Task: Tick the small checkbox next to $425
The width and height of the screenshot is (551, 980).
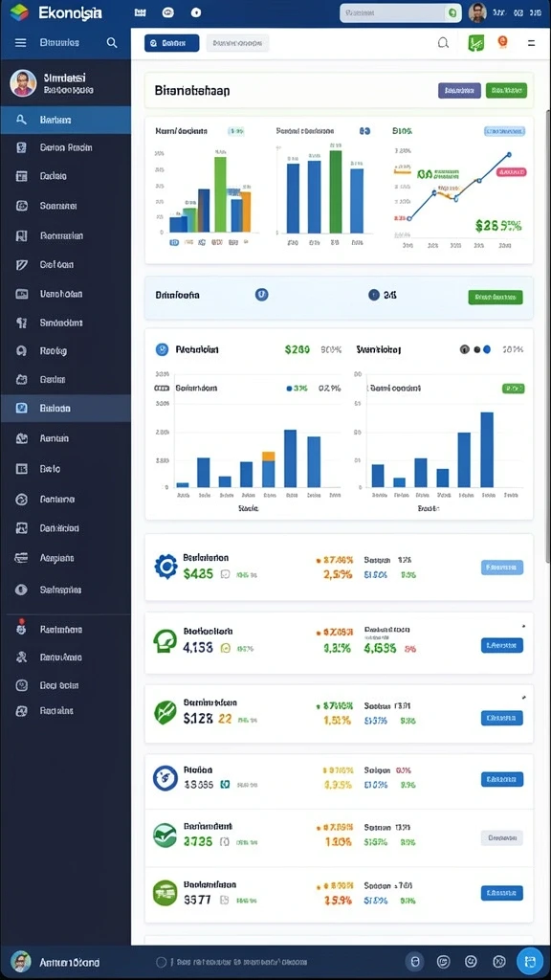Action: (x=225, y=574)
